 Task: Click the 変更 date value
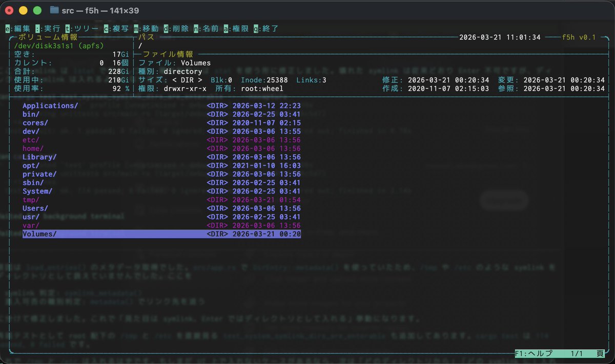(564, 80)
